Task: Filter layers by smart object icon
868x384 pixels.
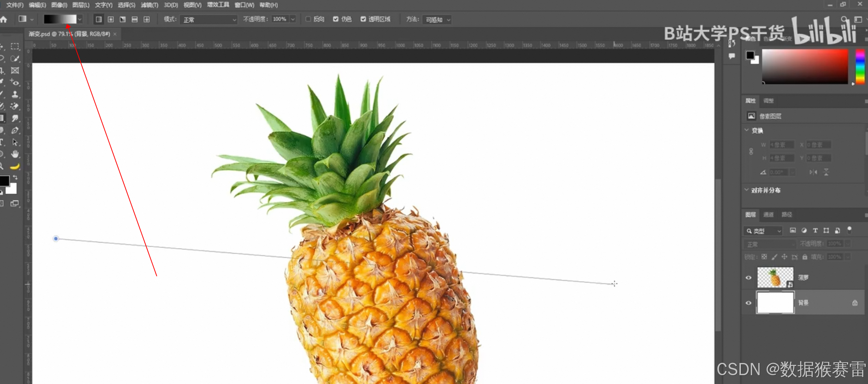Action: pos(837,230)
